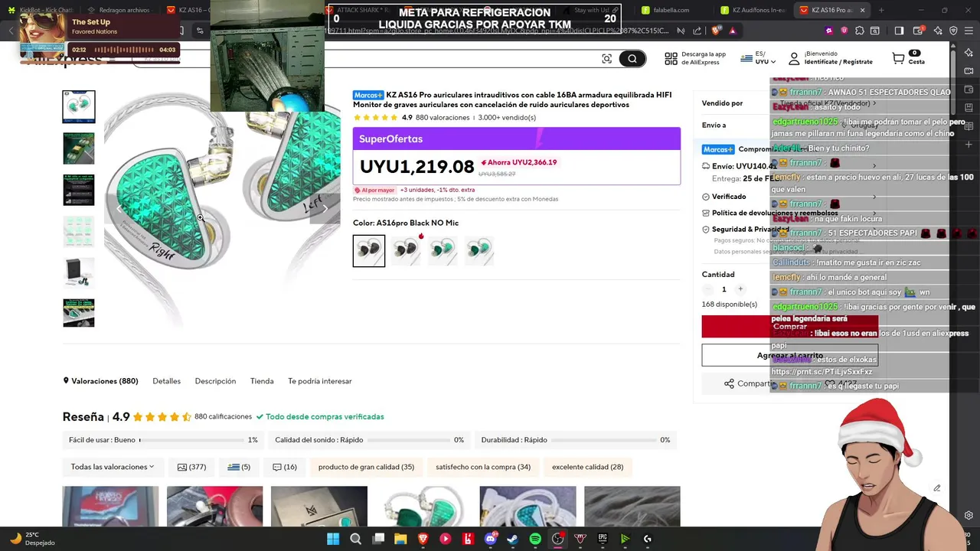980x551 pixels.
Task: Open Epic Games Launcher from taskbar
Action: [603, 539]
